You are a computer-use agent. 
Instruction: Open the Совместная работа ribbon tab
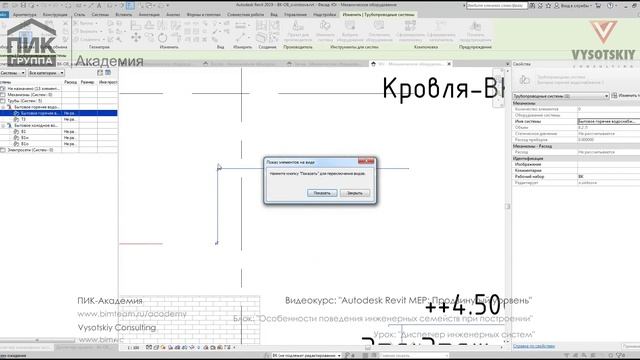pyautogui.click(x=246, y=14)
